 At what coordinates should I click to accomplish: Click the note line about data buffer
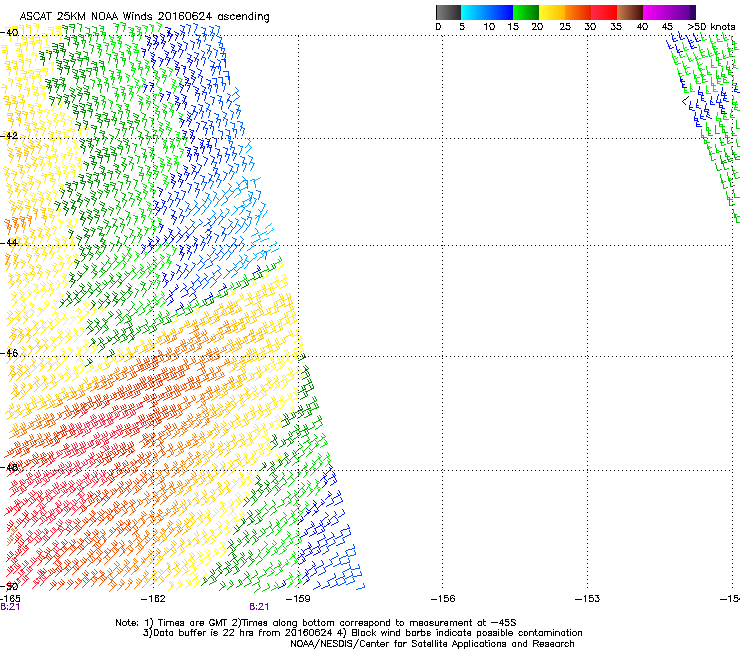[362, 633]
